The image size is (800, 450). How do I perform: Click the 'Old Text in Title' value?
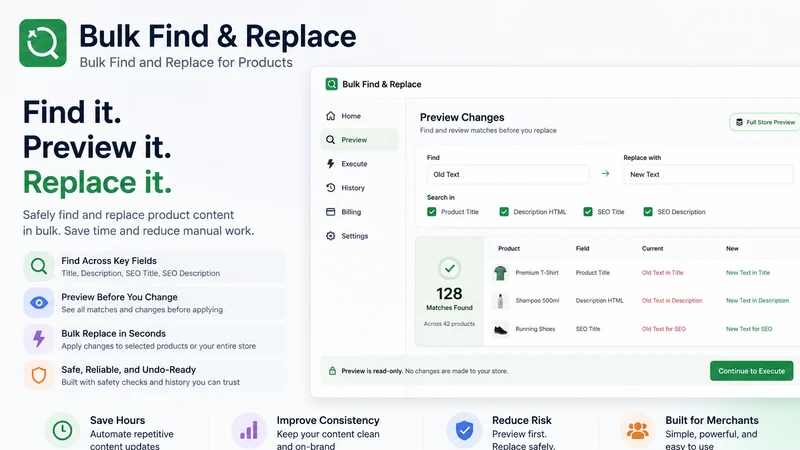pyautogui.click(x=662, y=273)
